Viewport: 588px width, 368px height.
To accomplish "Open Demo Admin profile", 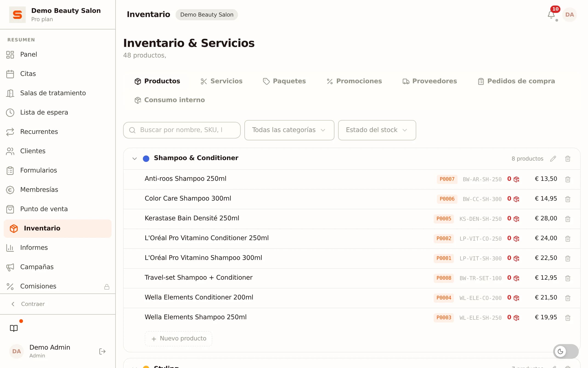I will (50, 351).
